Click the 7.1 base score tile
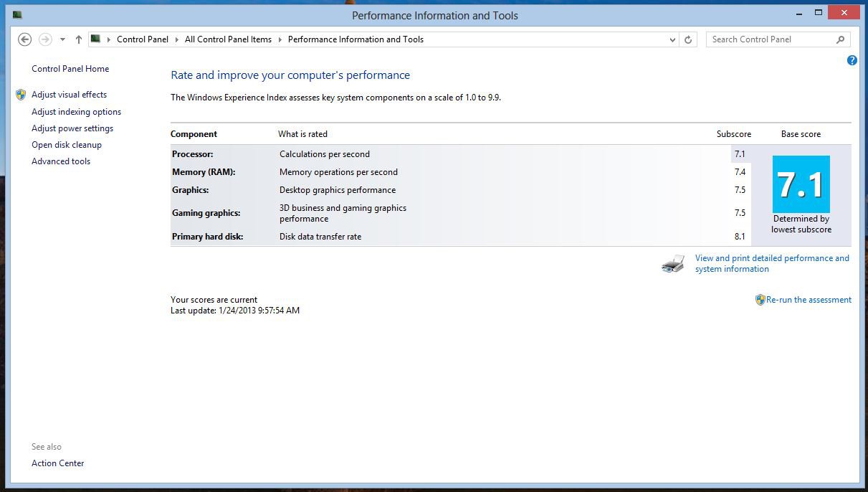 (801, 184)
